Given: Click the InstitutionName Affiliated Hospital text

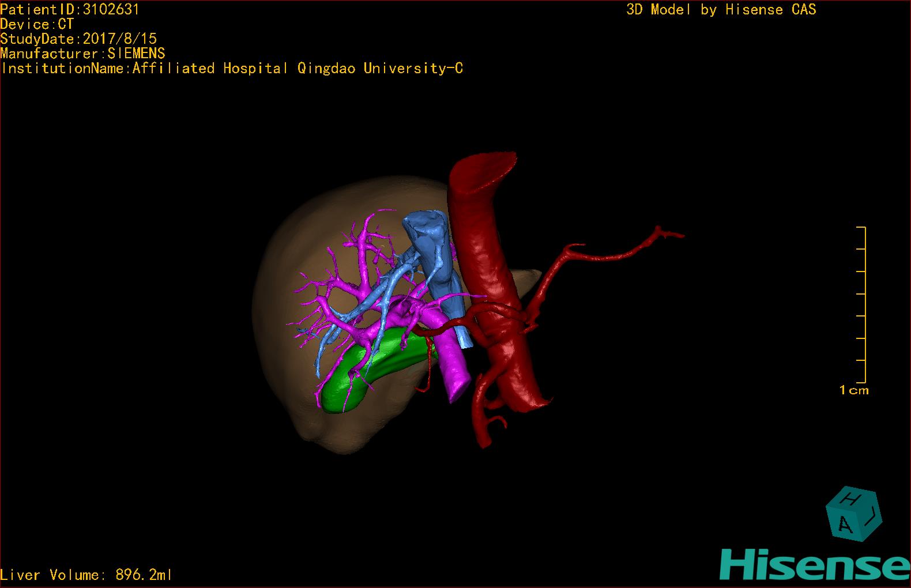Looking at the screenshot, I should [232, 69].
